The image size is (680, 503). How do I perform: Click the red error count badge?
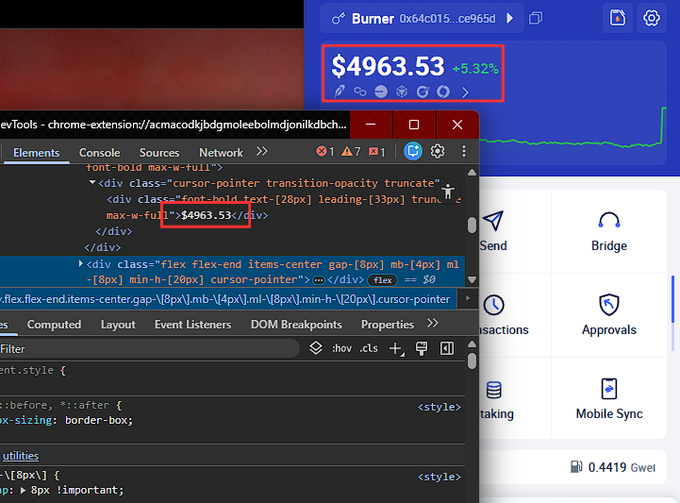(x=325, y=151)
